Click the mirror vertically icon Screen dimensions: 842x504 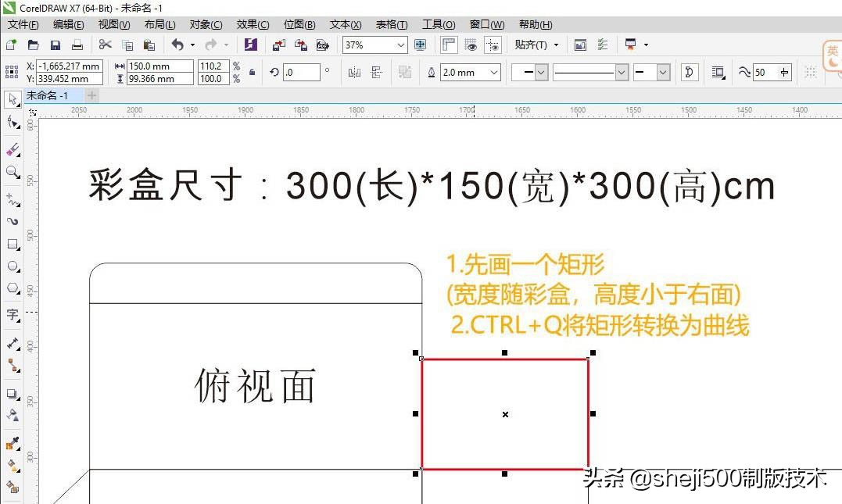(x=376, y=72)
